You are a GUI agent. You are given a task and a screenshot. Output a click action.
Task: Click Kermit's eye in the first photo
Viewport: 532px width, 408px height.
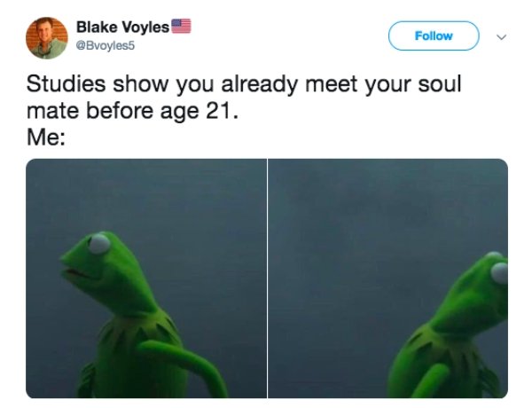(99, 243)
